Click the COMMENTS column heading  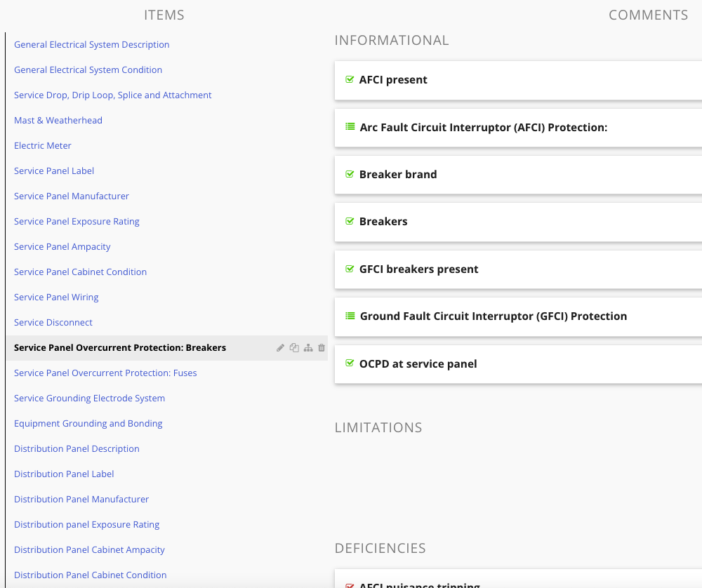point(648,15)
